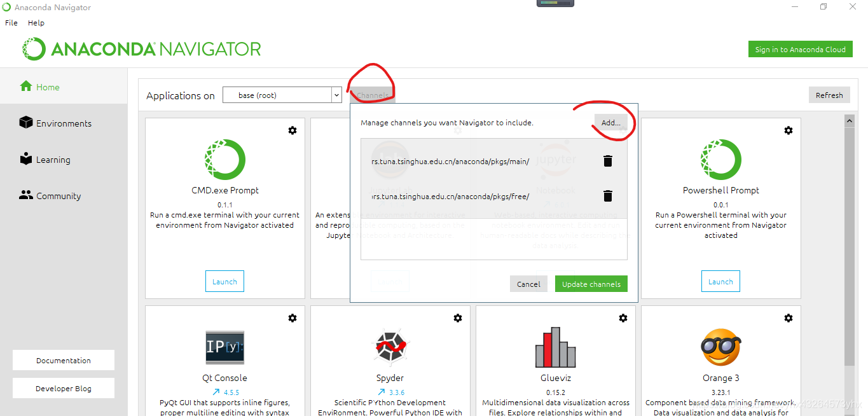Open the Help menu
Screen dimensions: 868x416
(36, 22)
